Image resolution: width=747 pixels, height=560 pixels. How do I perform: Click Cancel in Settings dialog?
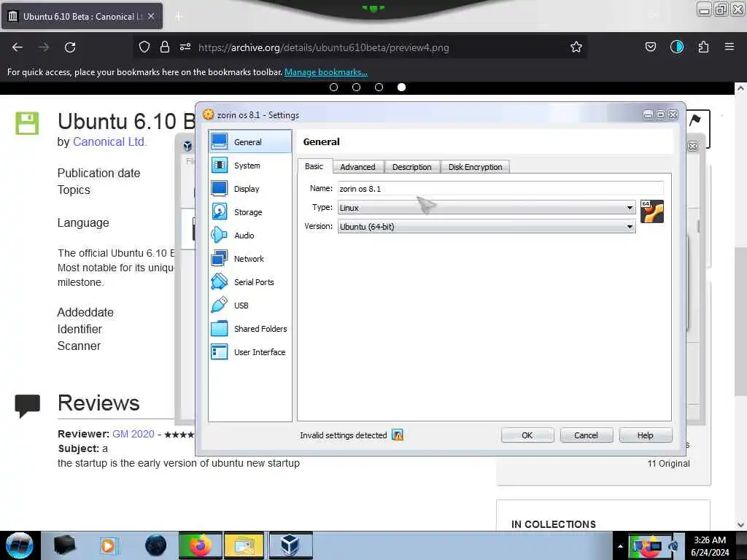pos(586,435)
